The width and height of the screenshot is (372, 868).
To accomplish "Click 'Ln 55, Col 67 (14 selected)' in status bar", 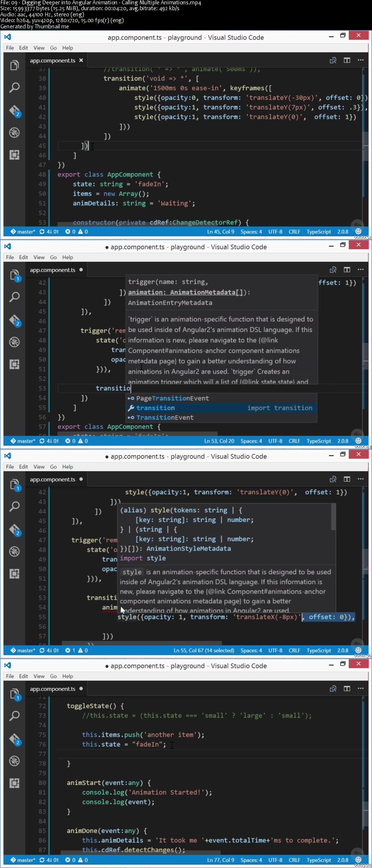I will pos(204,651).
